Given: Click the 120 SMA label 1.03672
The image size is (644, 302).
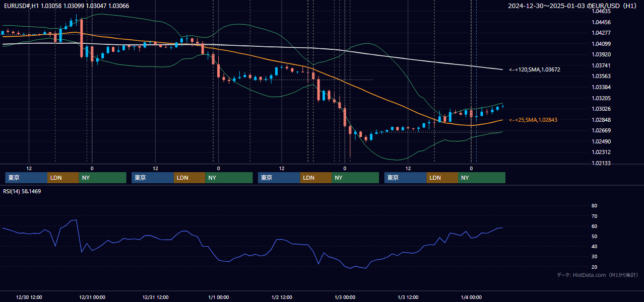Looking at the screenshot, I should point(535,69).
